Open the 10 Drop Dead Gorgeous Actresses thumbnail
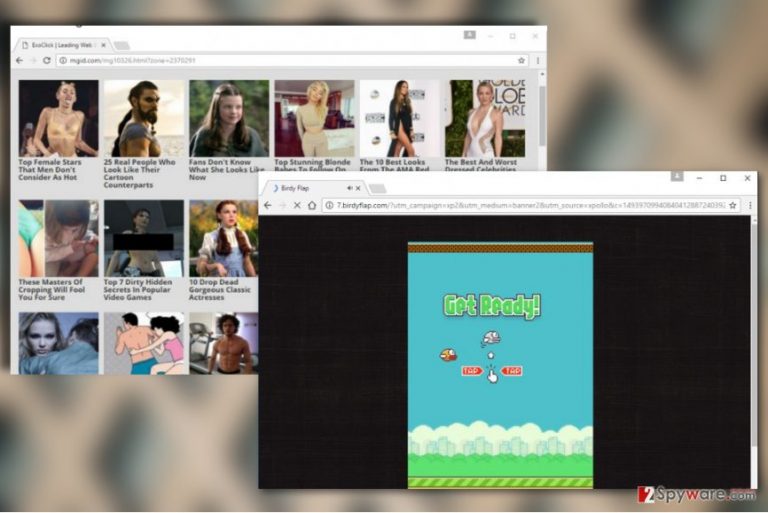The width and height of the screenshot is (768, 513). tap(224, 238)
